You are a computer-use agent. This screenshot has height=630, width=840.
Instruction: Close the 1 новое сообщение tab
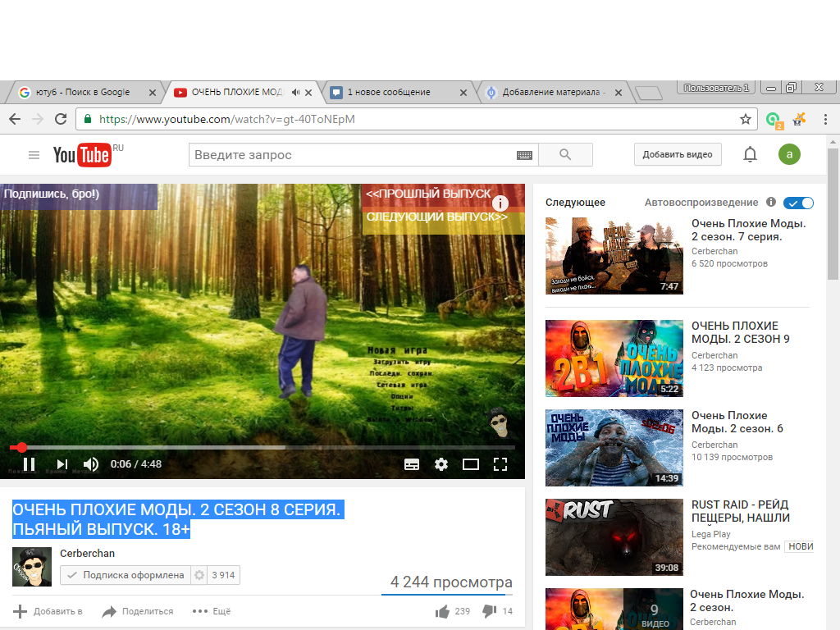[x=463, y=93]
